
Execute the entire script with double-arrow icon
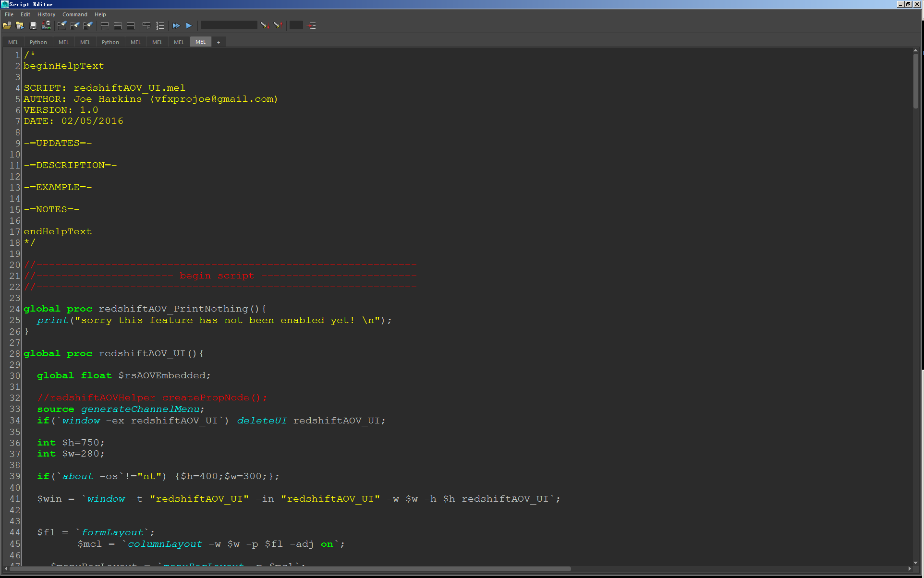pyautogui.click(x=176, y=25)
